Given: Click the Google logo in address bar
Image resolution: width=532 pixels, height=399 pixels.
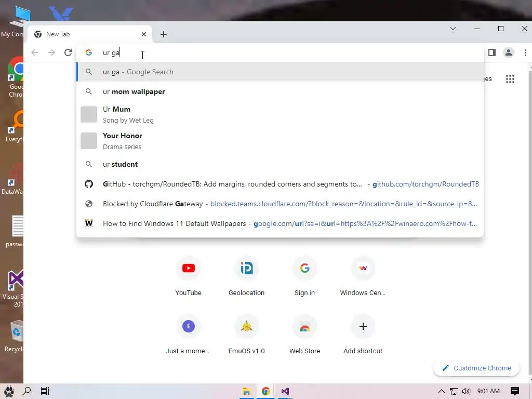Looking at the screenshot, I should (89, 52).
